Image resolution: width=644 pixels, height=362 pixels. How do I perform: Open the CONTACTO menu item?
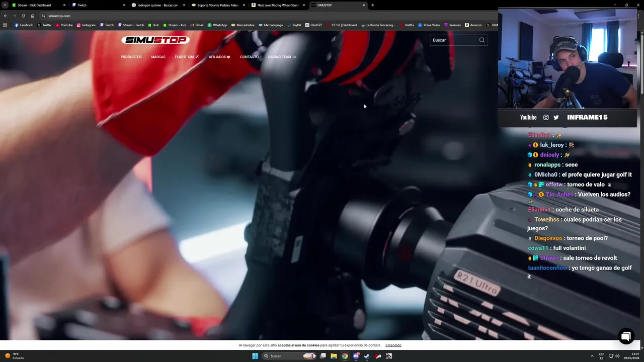tap(249, 57)
